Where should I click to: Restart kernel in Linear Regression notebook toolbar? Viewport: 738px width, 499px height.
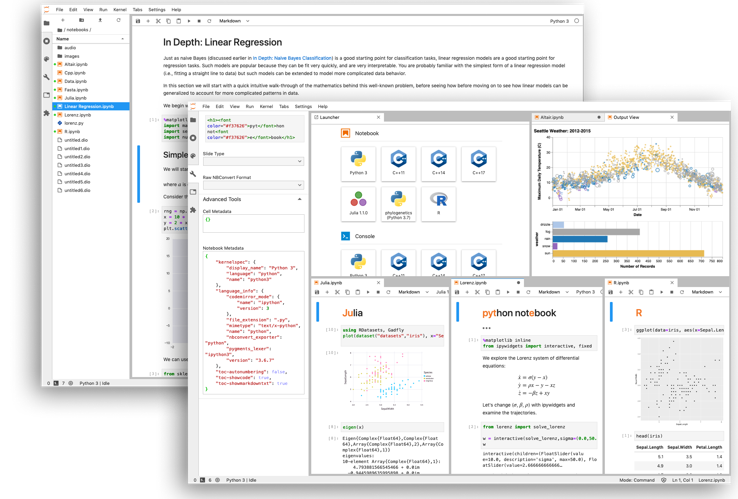tap(209, 21)
